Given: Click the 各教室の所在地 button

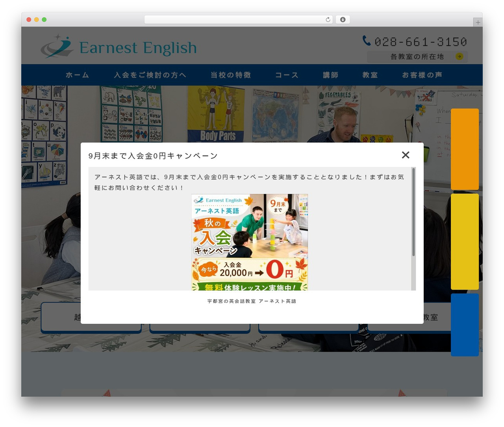Looking at the screenshot, I should [x=417, y=56].
